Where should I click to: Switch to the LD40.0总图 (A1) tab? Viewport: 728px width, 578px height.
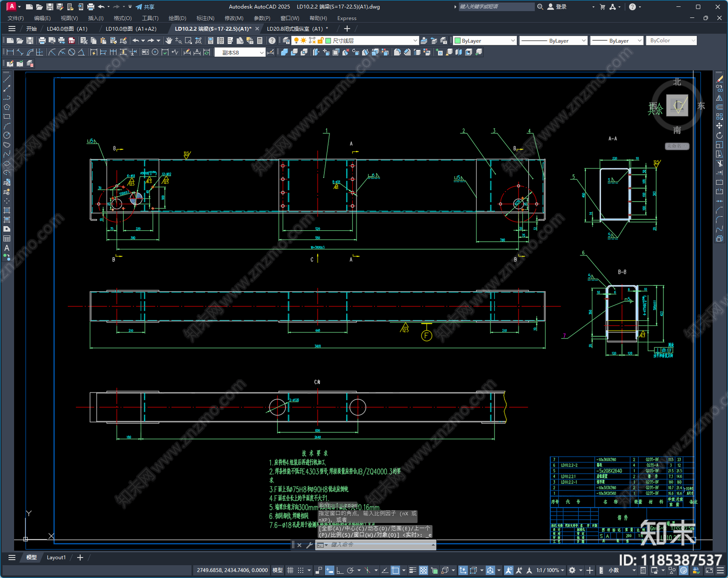coord(67,29)
